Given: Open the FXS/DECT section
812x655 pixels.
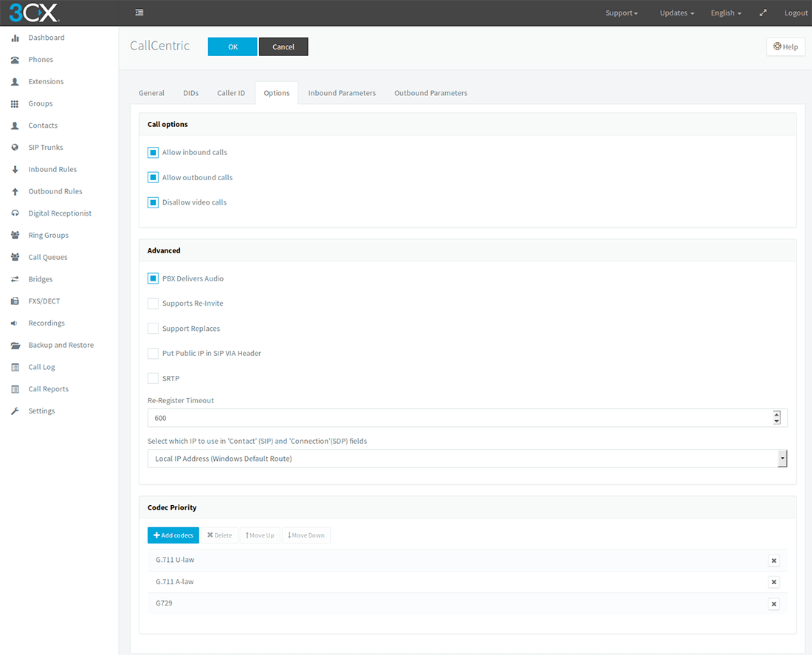Looking at the screenshot, I should click(x=42, y=301).
